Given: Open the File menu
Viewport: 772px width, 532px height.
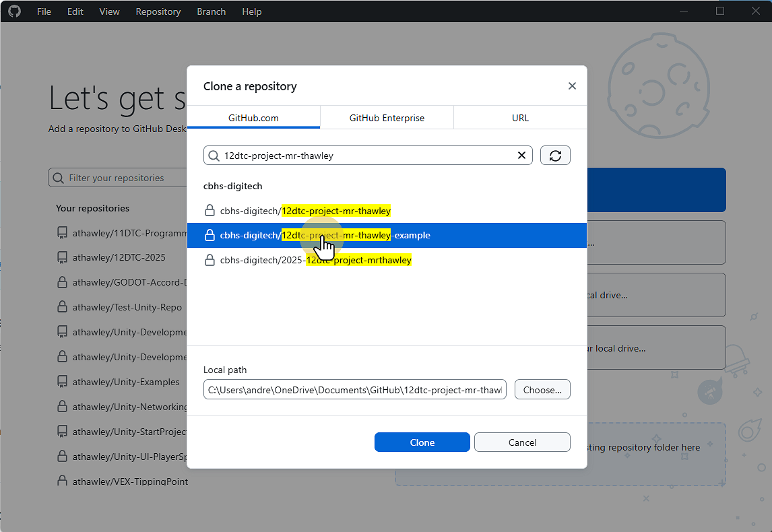Looking at the screenshot, I should pyautogui.click(x=44, y=11).
